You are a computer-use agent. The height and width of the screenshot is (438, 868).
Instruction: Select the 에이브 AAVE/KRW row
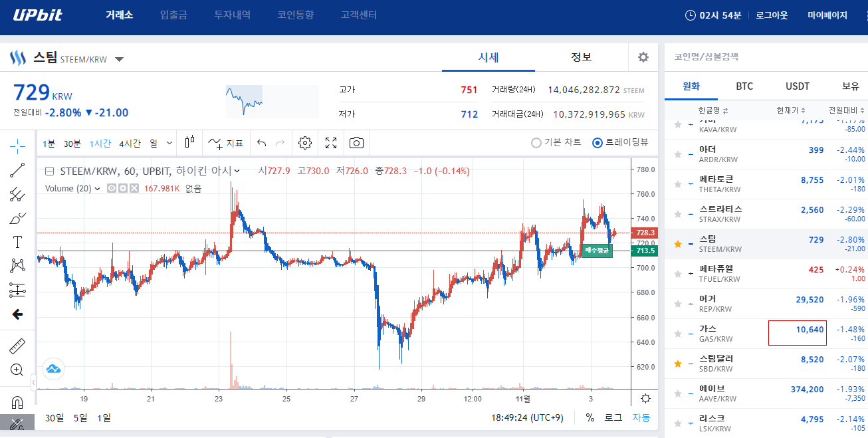tap(766, 393)
